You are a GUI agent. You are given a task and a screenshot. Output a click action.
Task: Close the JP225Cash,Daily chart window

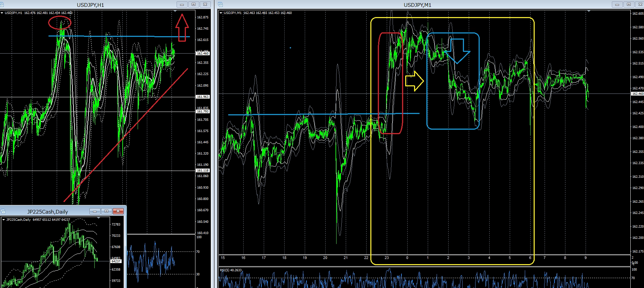coord(118,211)
